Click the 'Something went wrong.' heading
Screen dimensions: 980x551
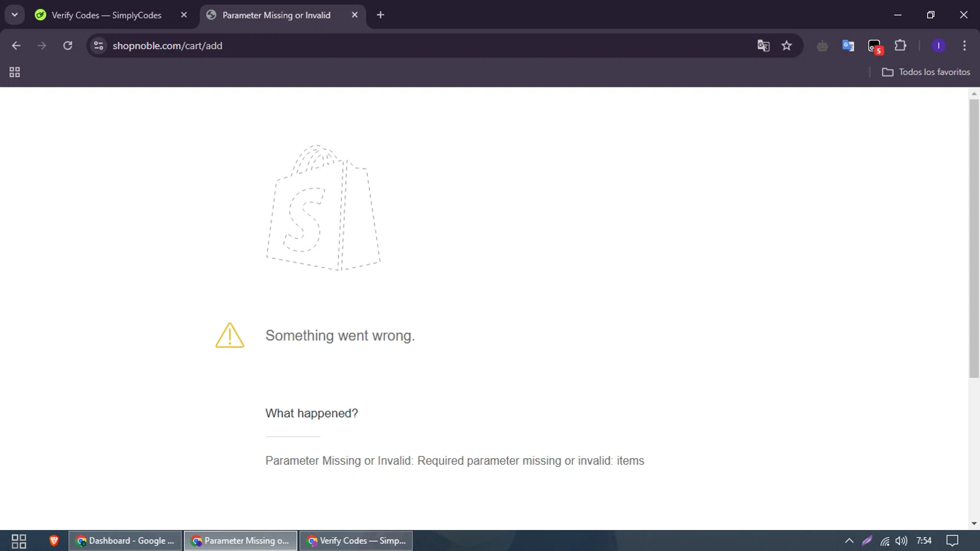pos(340,335)
